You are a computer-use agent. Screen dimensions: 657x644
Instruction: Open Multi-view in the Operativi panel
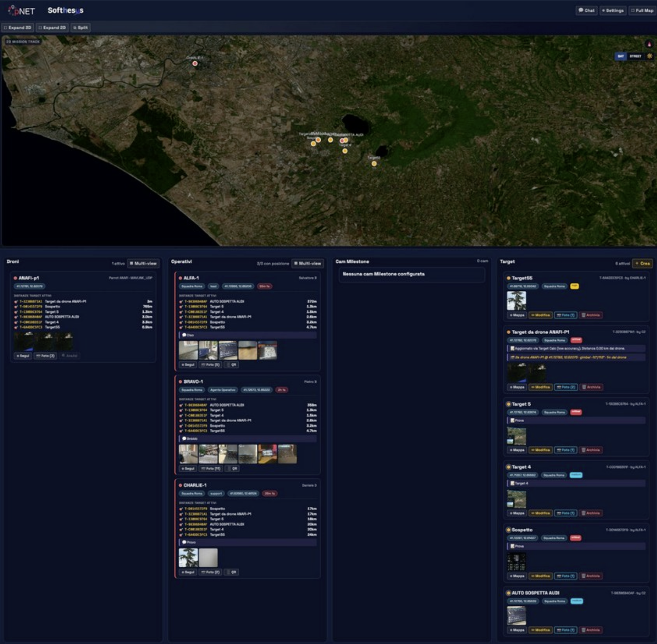pyautogui.click(x=307, y=263)
